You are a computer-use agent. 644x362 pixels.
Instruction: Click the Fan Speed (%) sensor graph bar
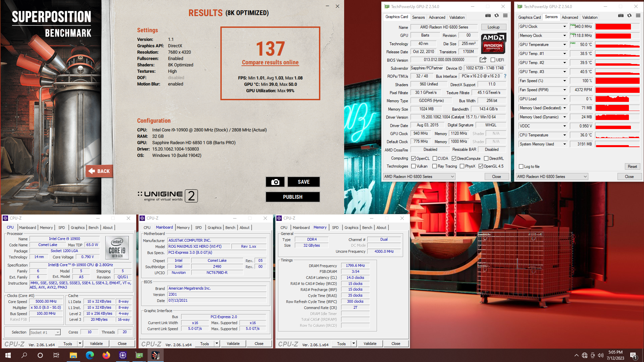(617, 81)
